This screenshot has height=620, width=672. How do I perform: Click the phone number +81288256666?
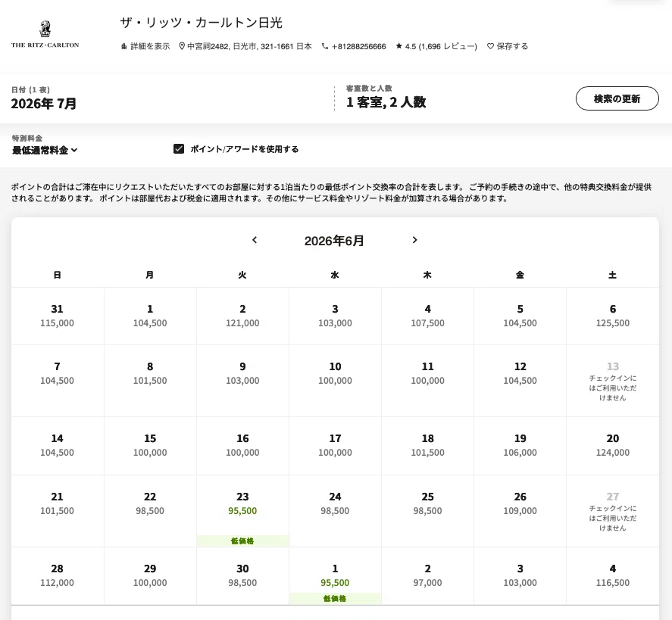click(354, 46)
